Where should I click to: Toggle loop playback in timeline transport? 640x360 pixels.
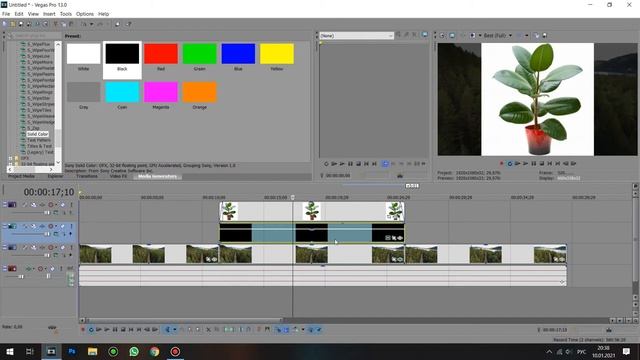(91, 329)
